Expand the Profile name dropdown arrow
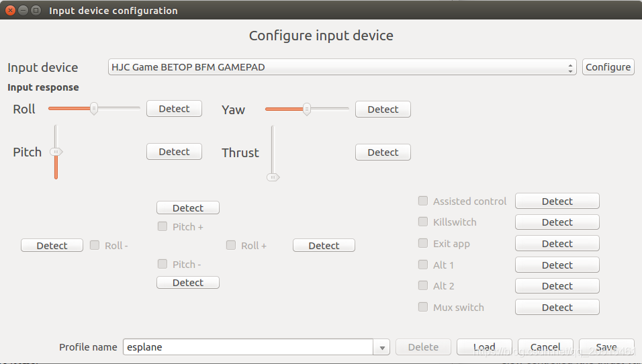The height and width of the screenshot is (364, 642). [x=381, y=347]
